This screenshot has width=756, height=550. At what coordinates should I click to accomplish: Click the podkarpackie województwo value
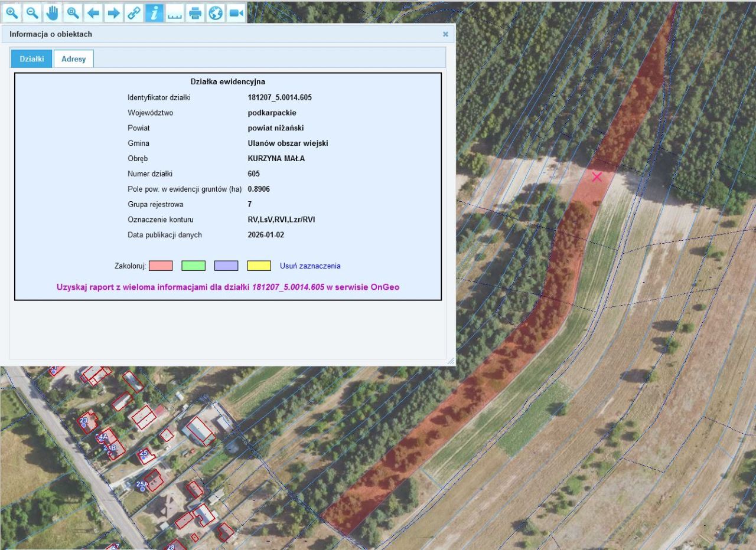click(x=272, y=113)
